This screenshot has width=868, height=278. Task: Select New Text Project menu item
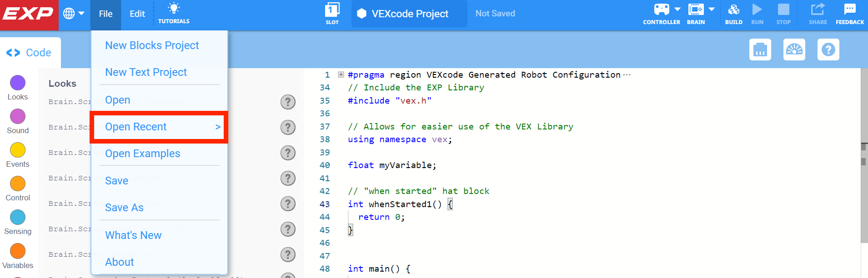146,72
